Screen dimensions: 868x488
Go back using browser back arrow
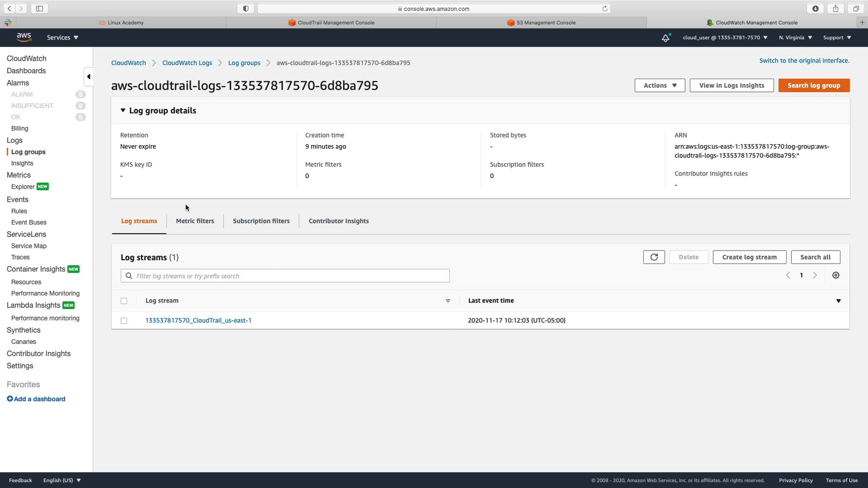pyautogui.click(x=9, y=8)
